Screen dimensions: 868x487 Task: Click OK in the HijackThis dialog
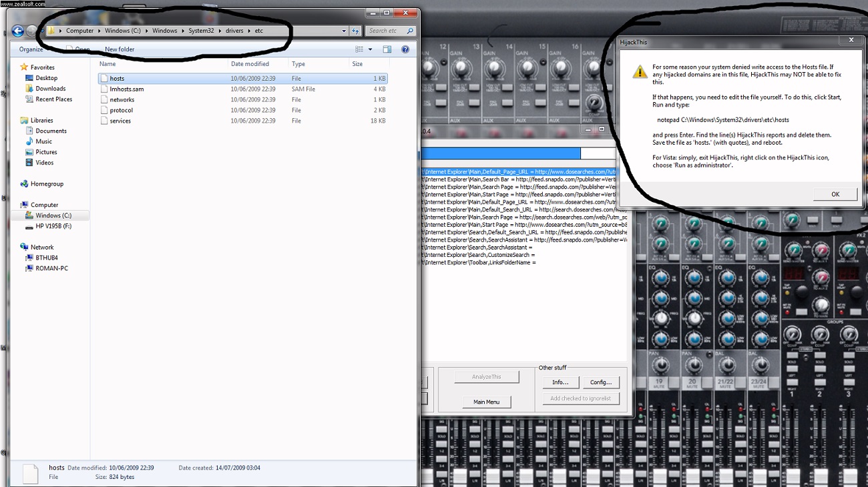point(835,194)
